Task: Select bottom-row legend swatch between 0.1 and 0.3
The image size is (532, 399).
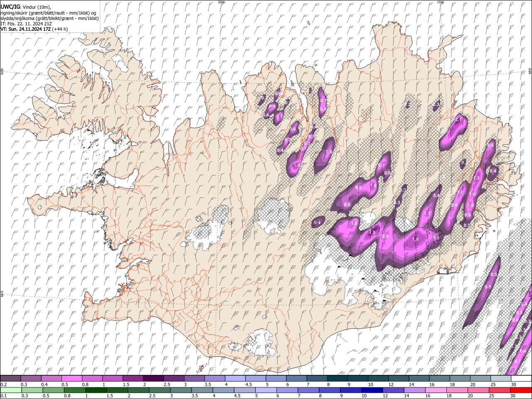Action: tap(10, 390)
